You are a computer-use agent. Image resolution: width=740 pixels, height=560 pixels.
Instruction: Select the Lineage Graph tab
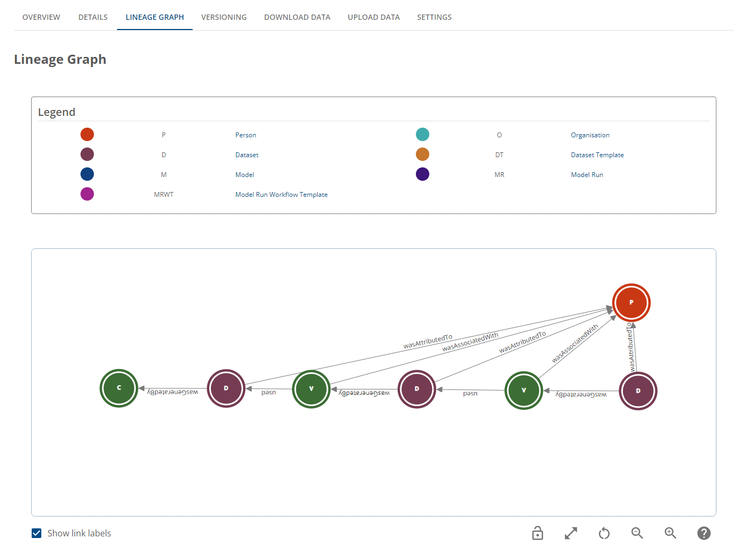[155, 17]
